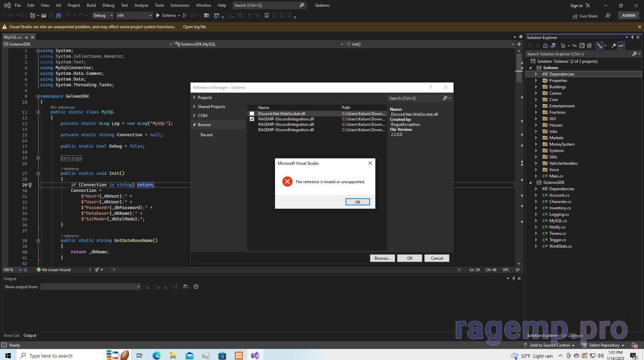Image resolution: width=644 pixels, height=360 pixels.
Task: Click the Show All Files icon in Solution Explorer
Action: pos(589,46)
